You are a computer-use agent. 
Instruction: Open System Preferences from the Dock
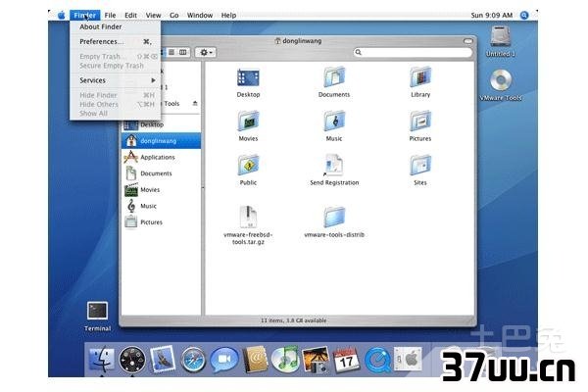pyautogui.click(x=408, y=359)
